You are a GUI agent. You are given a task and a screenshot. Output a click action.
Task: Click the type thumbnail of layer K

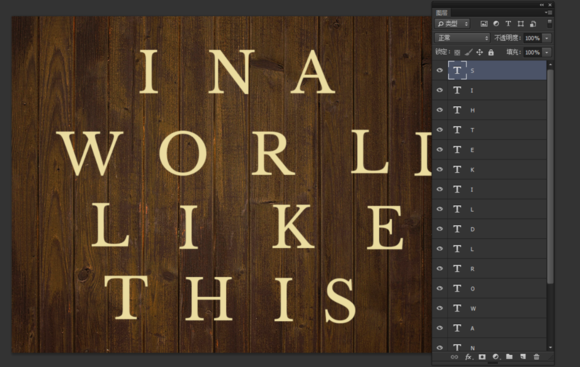pyautogui.click(x=457, y=169)
